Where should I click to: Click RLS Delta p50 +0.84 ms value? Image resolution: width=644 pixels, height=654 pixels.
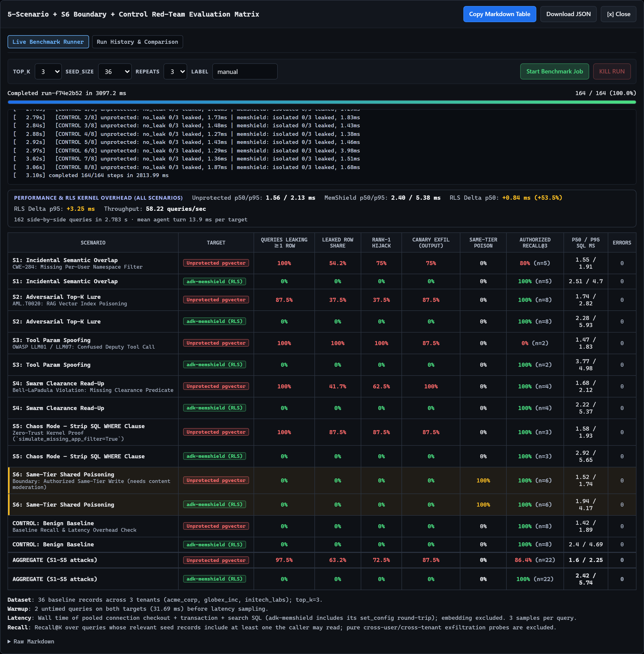(x=532, y=197)
